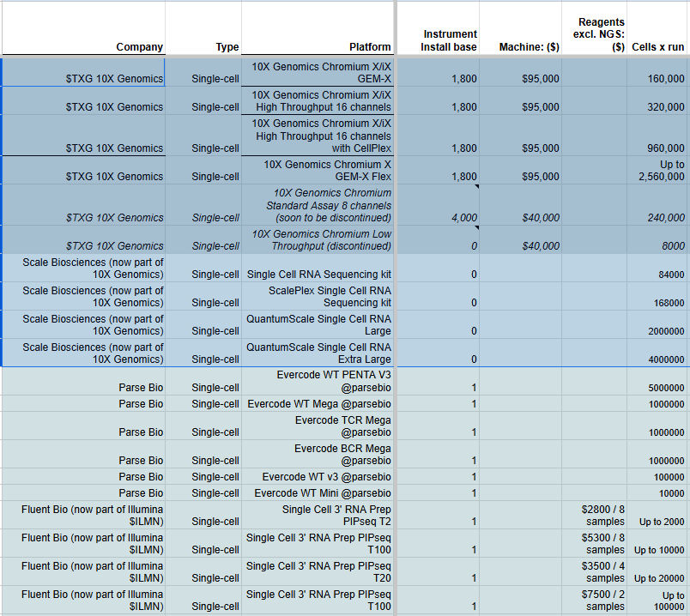
Task: Select the $2800 / 8 samples cell
Action: click(594, 516)
